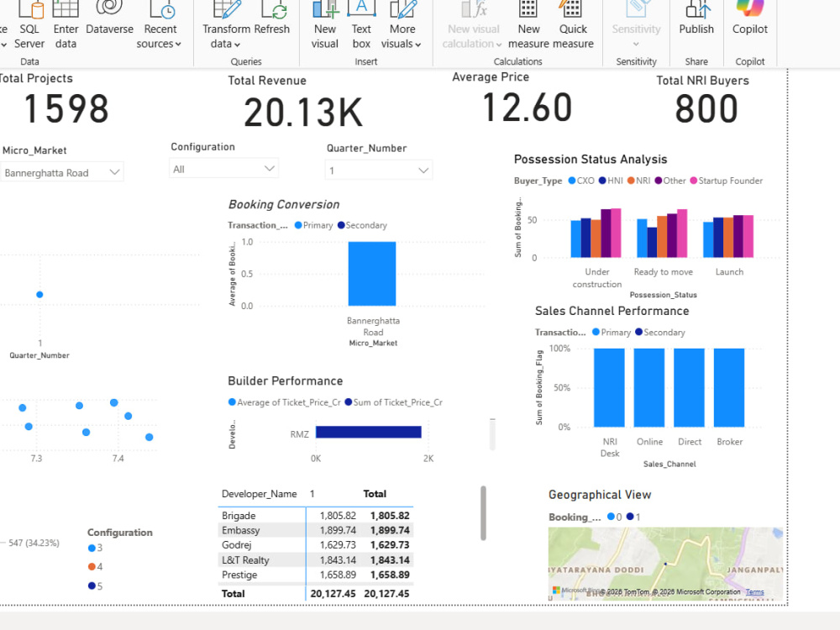Click the Online bar in Sales Channel chart
The height and width of the screenshot is (630, 840).
649,388
